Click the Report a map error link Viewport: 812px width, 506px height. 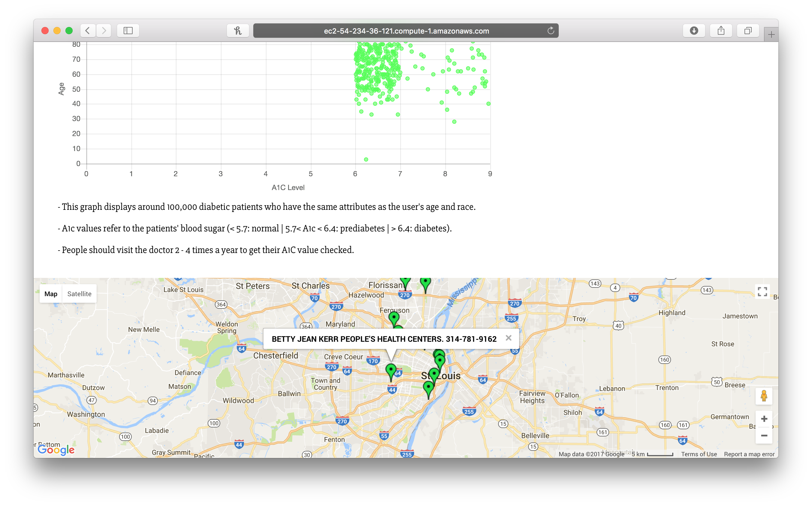(x=749, y=454)
